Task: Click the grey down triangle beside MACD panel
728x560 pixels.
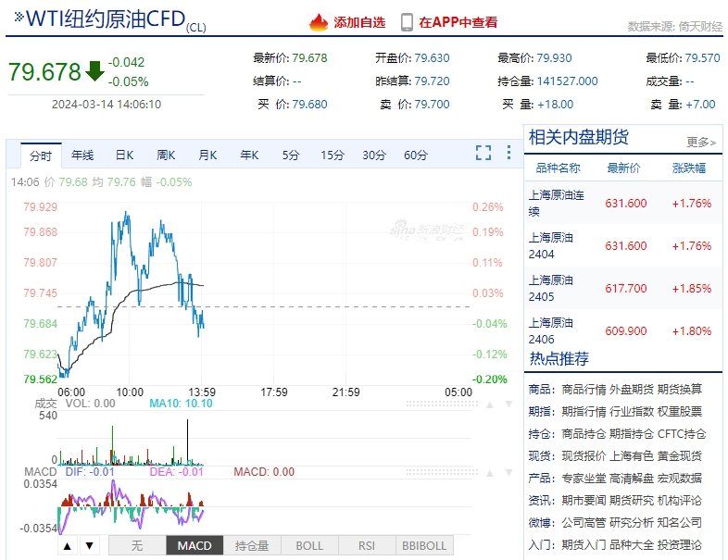Action: tap(508, 473)
